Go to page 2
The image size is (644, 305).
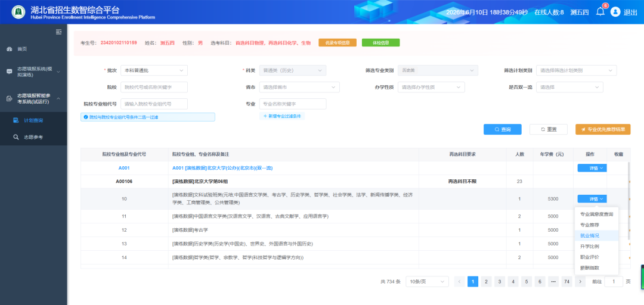tap(487, 282)
